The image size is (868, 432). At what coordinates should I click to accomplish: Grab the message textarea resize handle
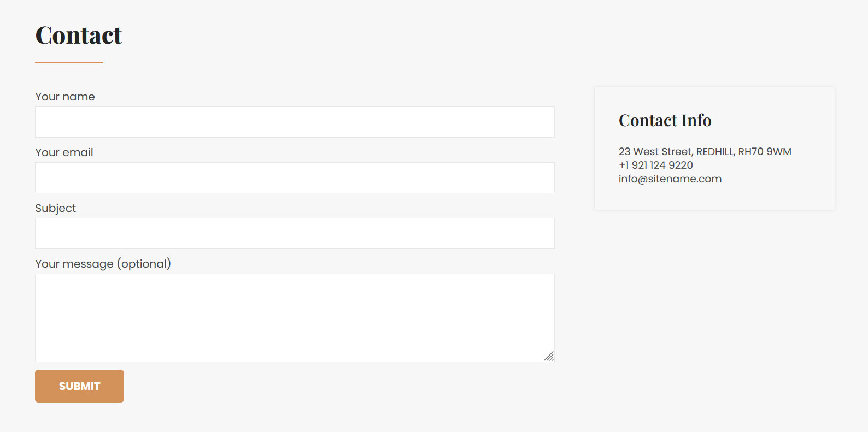tap(549, 356)
